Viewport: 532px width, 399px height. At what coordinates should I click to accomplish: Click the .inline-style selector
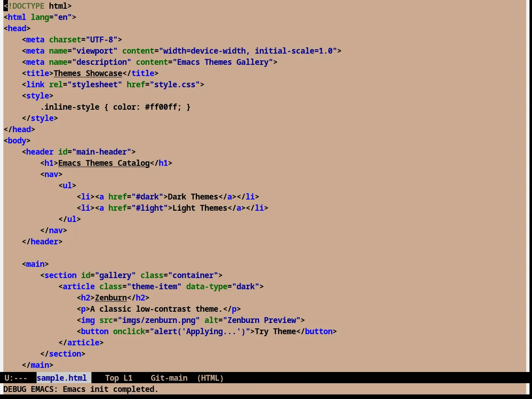(69, 107)
